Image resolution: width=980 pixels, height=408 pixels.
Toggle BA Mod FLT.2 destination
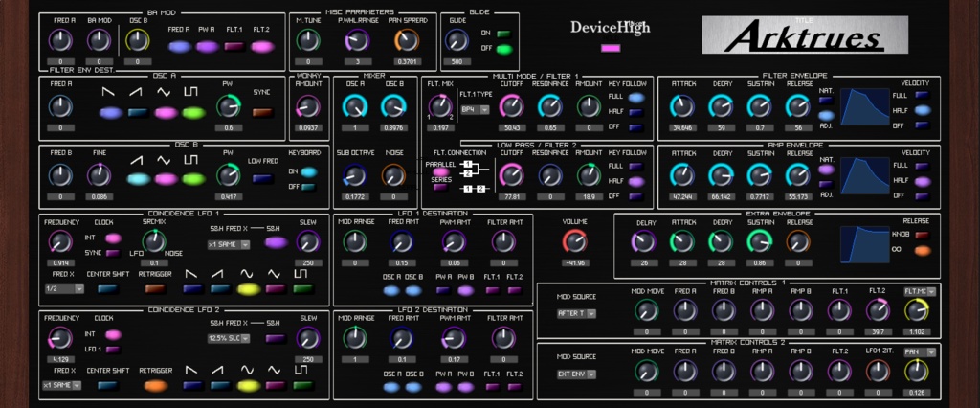point(262,46)
